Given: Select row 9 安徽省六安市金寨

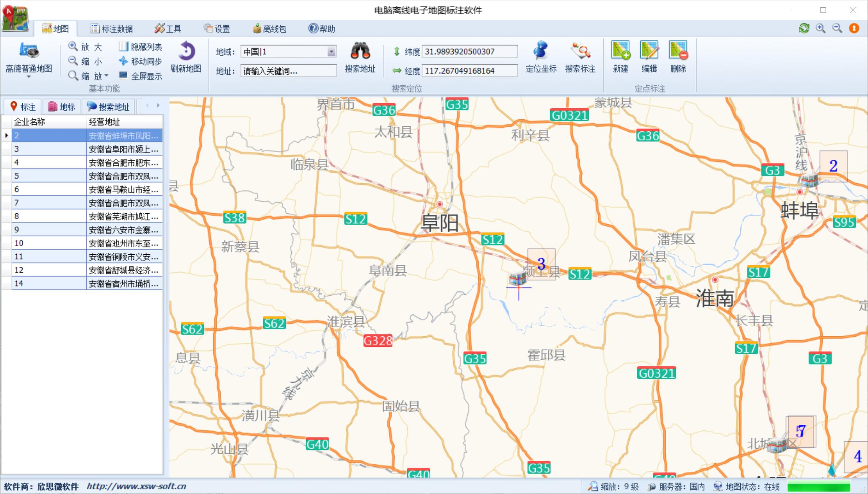Looking at the screenshot, I should click(x=87, y=229).
